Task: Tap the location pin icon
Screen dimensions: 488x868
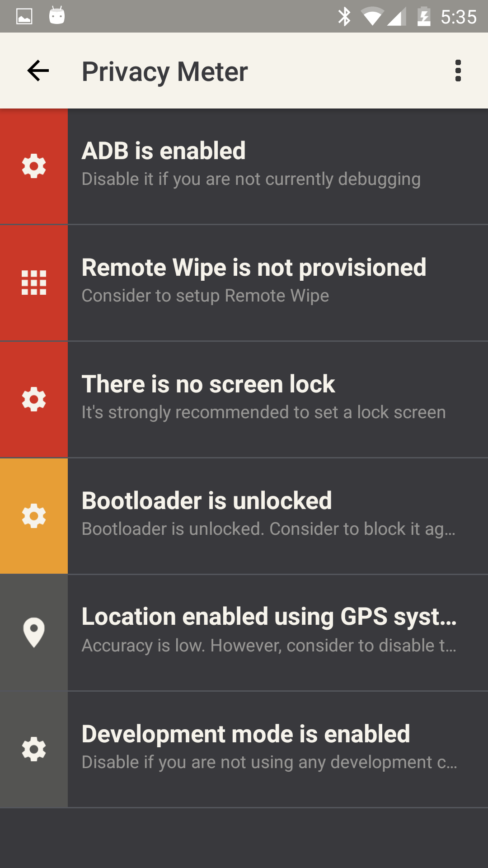Action: pyautogui.click(x=34, y=632)
